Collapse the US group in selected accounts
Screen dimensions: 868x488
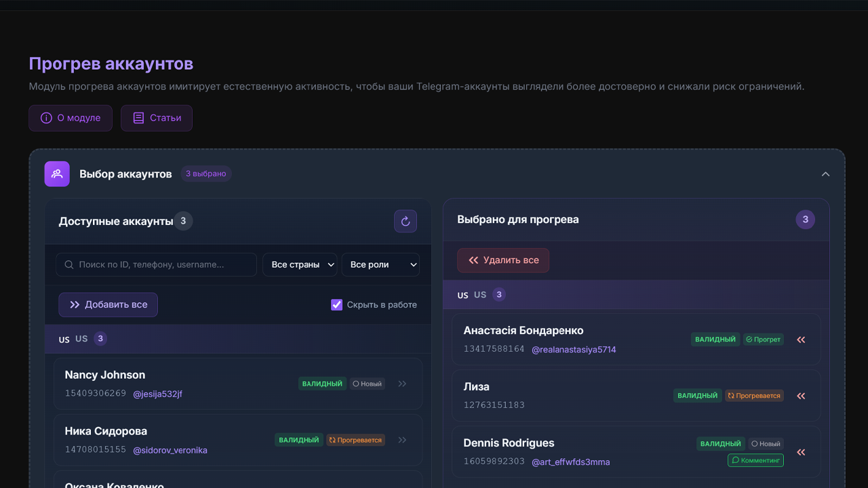636,295
